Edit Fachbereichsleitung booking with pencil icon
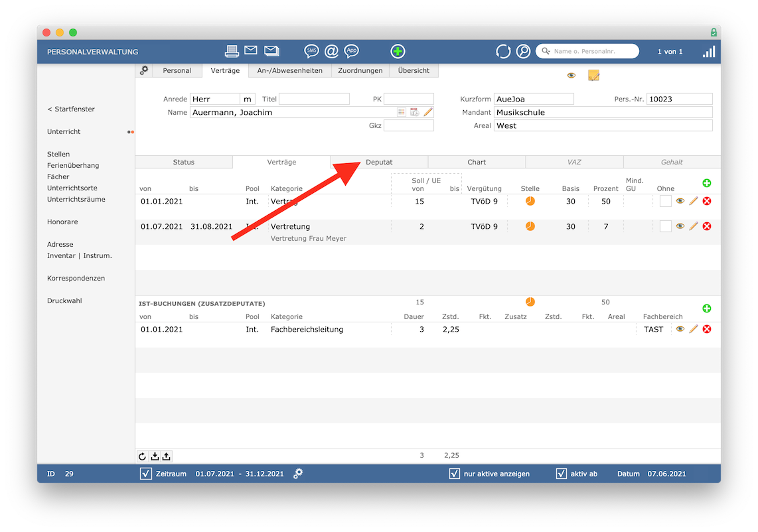The width and height of the screenshot is (758, 532). (693, 329)
